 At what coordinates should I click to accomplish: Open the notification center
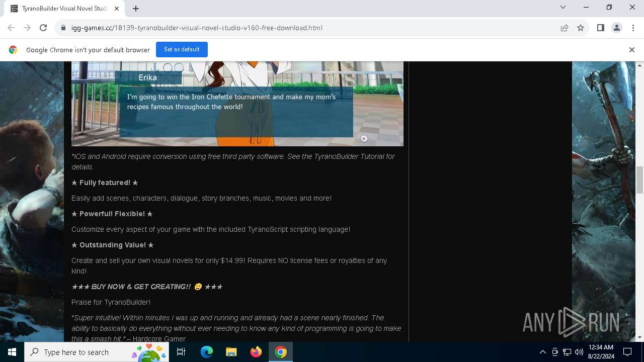tap(627, 352)
